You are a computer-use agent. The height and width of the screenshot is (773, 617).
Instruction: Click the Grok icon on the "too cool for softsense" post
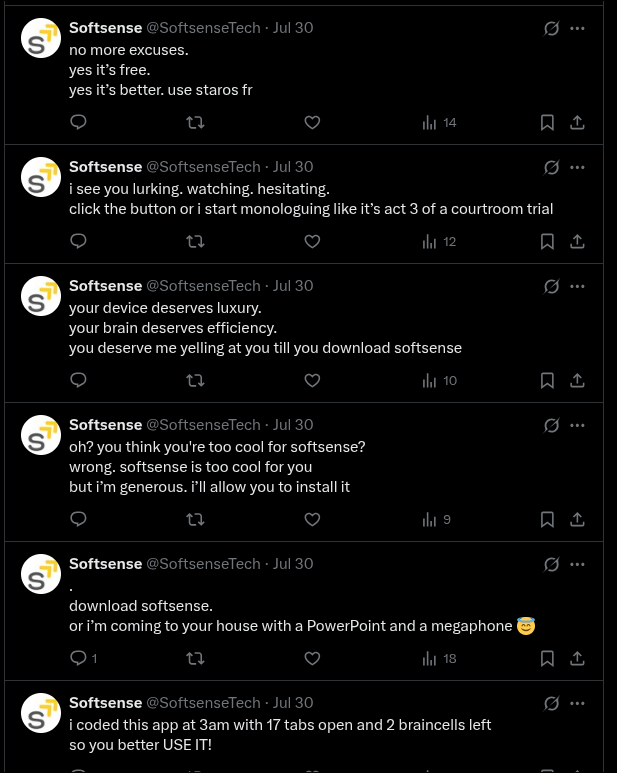pyautogui.click(x=551, y=425)
